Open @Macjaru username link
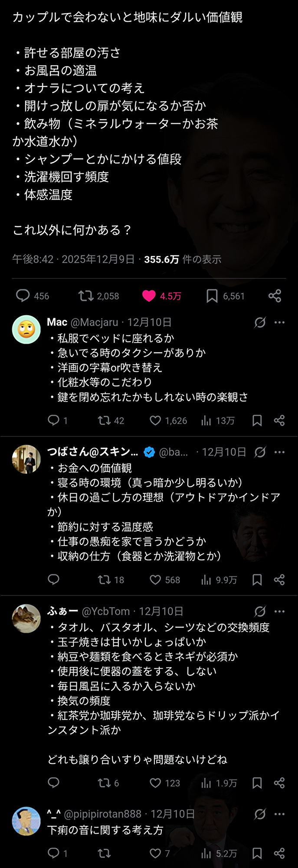This screenshot has width=298, height=868. pos(94,322)
